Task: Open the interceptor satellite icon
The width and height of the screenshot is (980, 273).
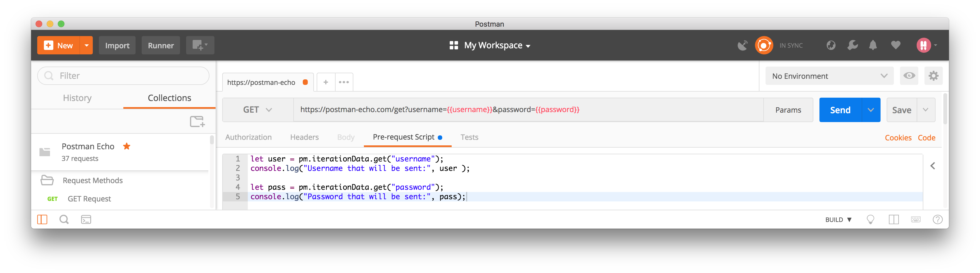Action: pos(742,45)
